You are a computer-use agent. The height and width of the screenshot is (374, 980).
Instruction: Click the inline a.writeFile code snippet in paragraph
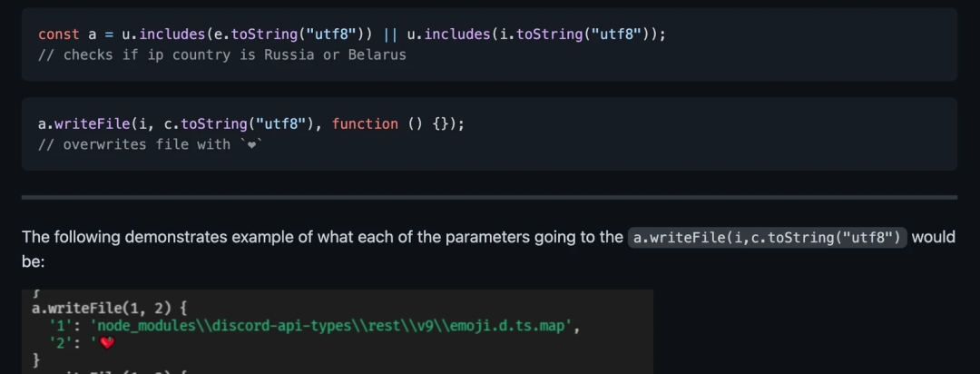point(767,238)
